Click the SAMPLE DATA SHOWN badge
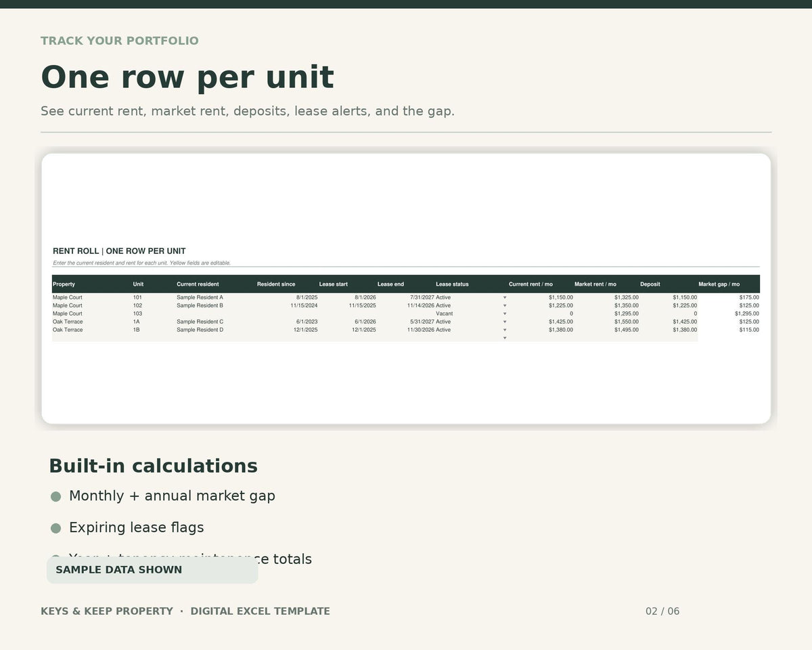The height and width of the screenshot is (650, 812). (x=152, y=570)
